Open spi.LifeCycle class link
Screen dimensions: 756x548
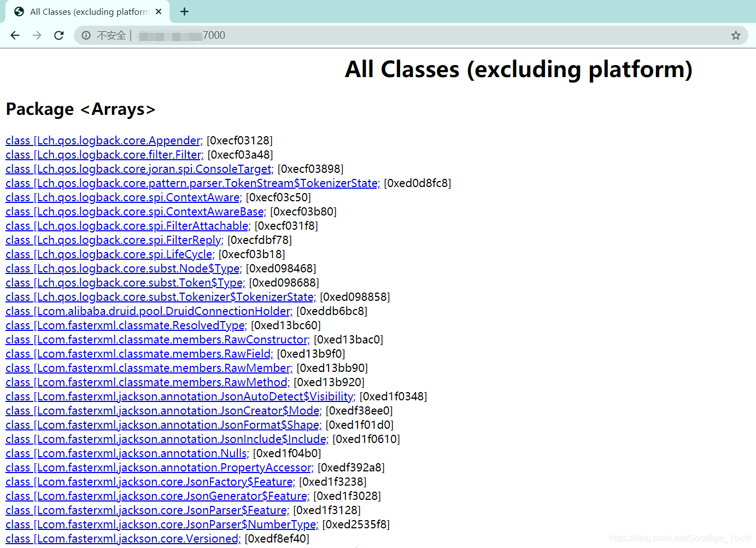pyautogui.click(x=110, y=254)
